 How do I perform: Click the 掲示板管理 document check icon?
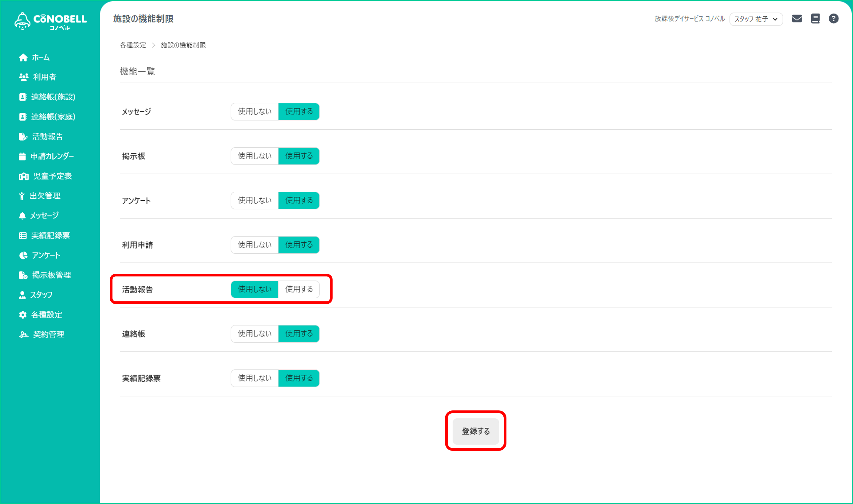[23, 275]
